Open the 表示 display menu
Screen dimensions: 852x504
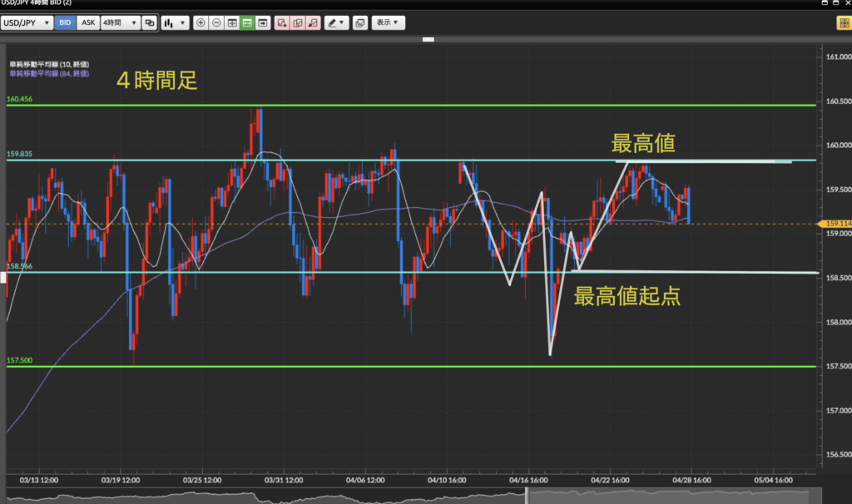387,23
